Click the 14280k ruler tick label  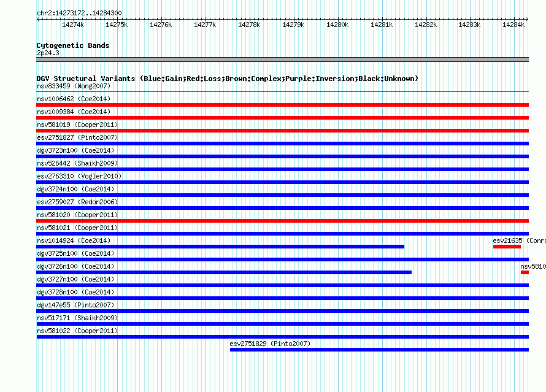click(337, 25)
